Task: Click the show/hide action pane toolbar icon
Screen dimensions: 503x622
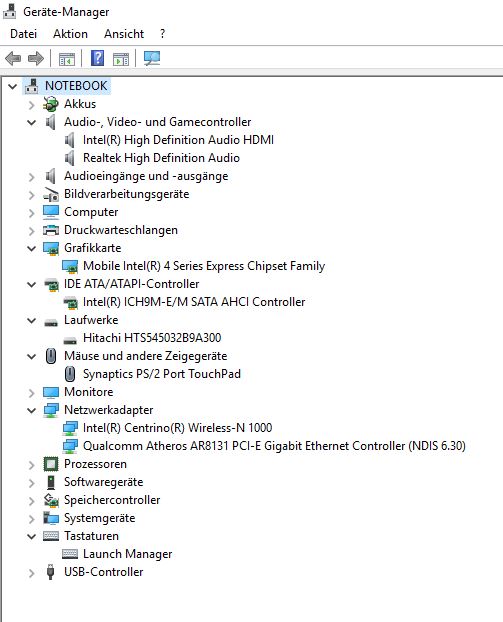Action: point(121,59)
